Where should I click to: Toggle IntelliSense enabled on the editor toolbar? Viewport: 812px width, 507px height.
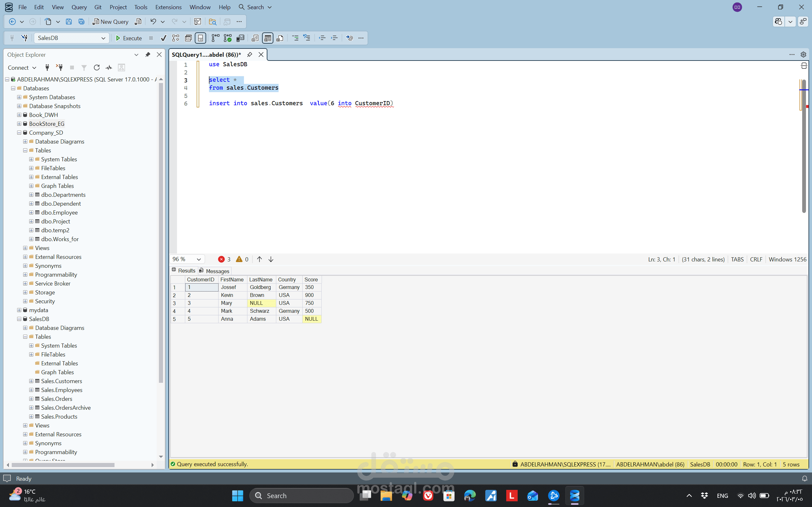(349, 38)
